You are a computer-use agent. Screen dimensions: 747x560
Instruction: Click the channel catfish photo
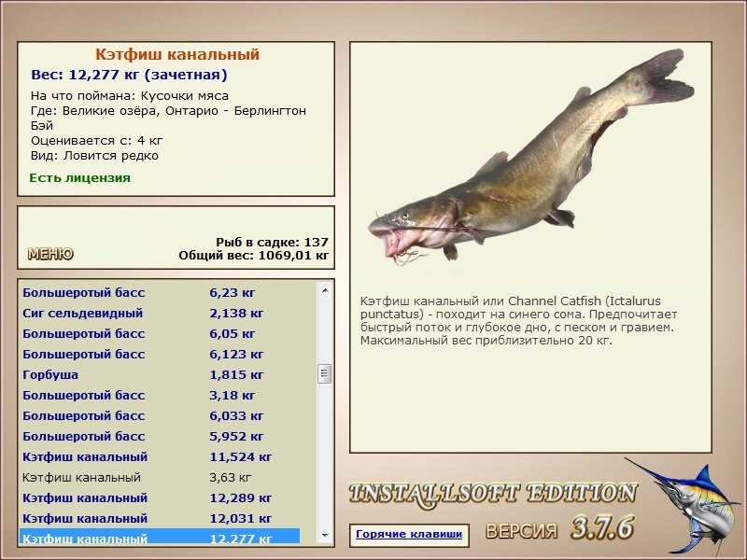[531, 157]
